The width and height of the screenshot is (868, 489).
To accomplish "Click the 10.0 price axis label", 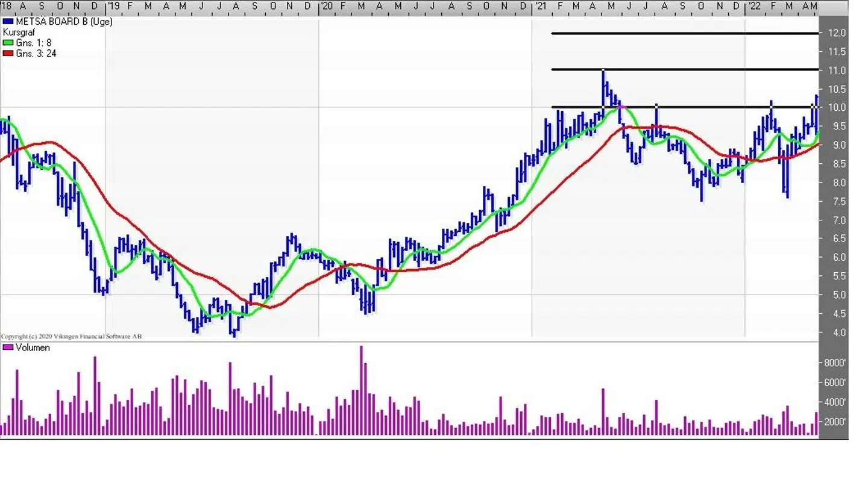I will click(837, 108).
